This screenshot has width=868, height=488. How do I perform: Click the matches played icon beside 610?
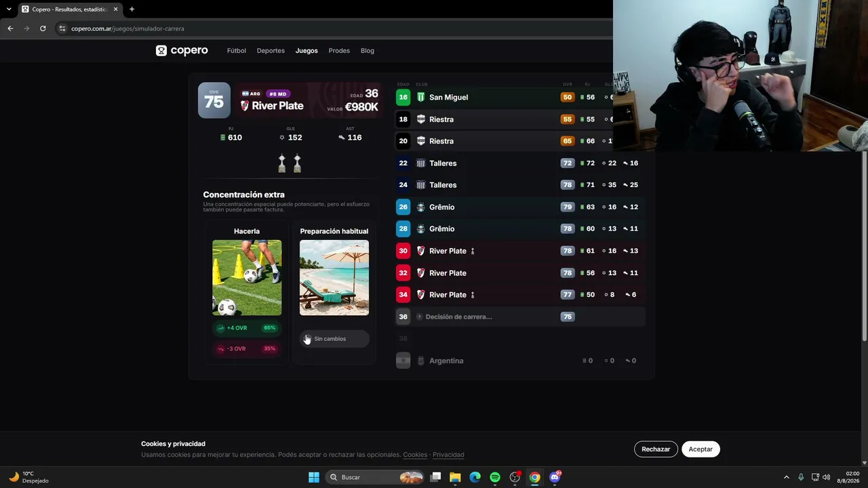click(x=223, y=138)
